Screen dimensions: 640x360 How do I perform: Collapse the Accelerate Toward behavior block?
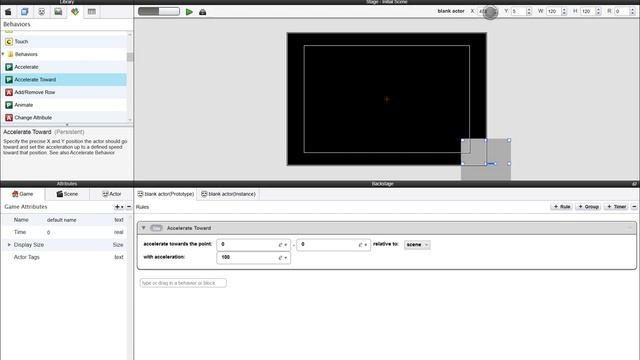(x=143, y=228)
